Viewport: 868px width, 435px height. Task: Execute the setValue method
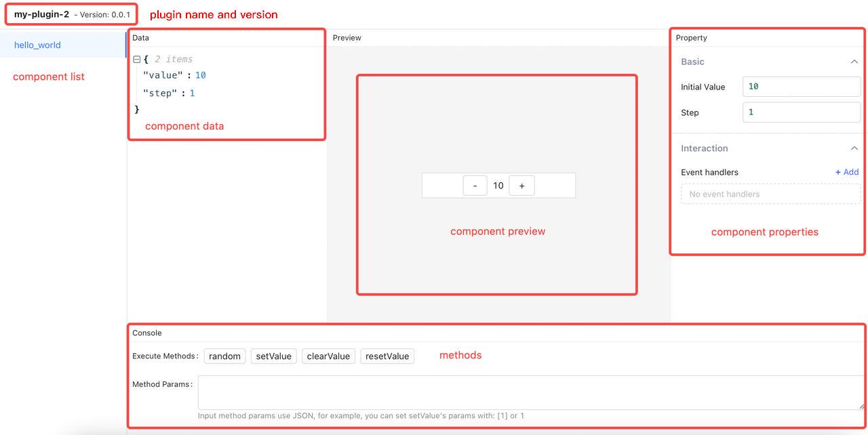273,356
